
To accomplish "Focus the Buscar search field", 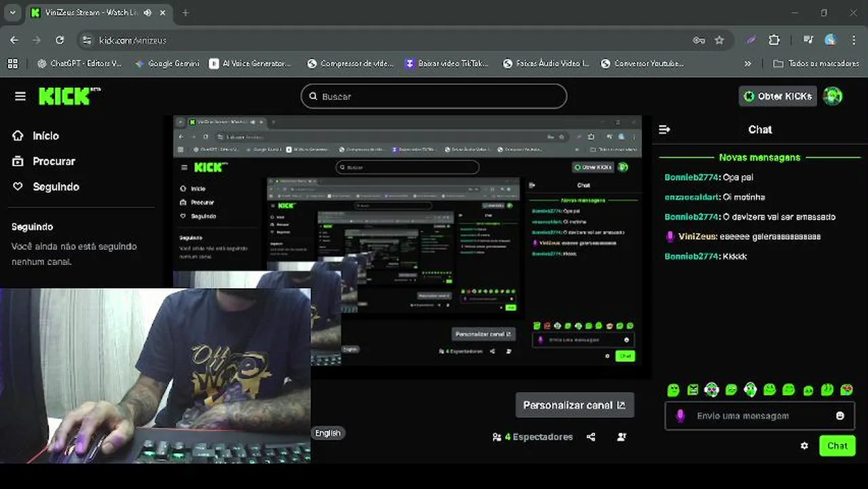I will 434,96.
